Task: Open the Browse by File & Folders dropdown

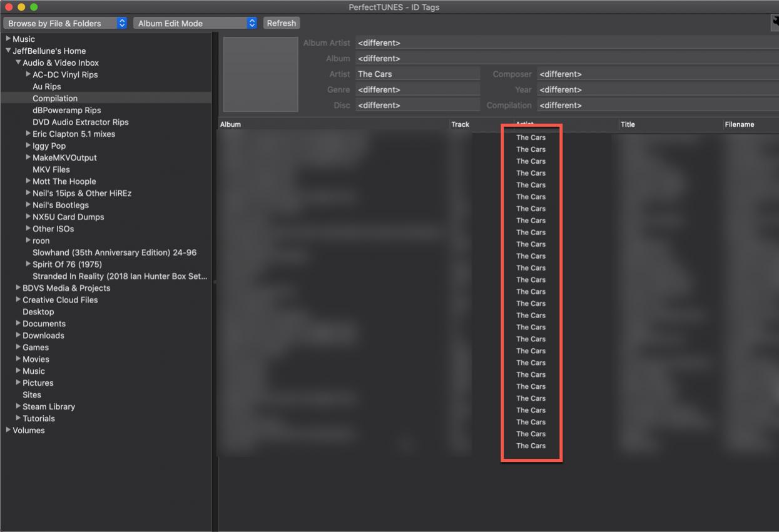Action: click(x=65, y=23)
